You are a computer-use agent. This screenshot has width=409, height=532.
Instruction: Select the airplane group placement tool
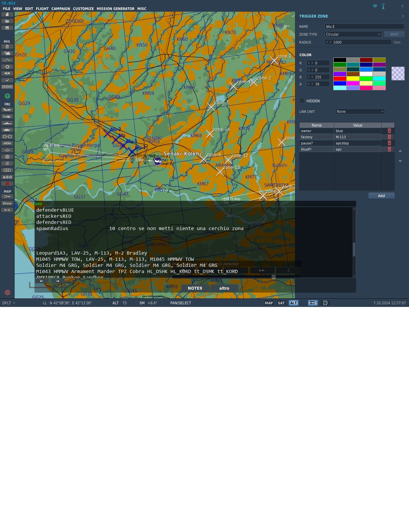pos(7,110)
